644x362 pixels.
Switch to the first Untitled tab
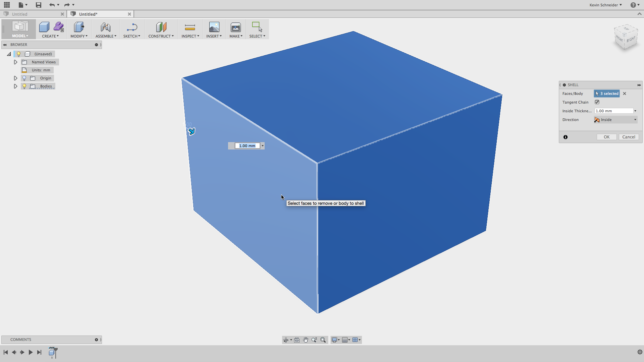[33, 14]
